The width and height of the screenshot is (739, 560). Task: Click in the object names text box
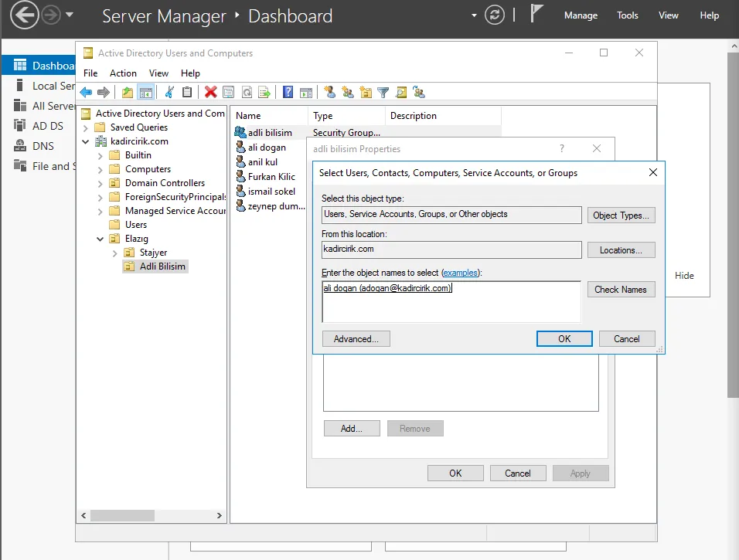click(x=451, y=302)
